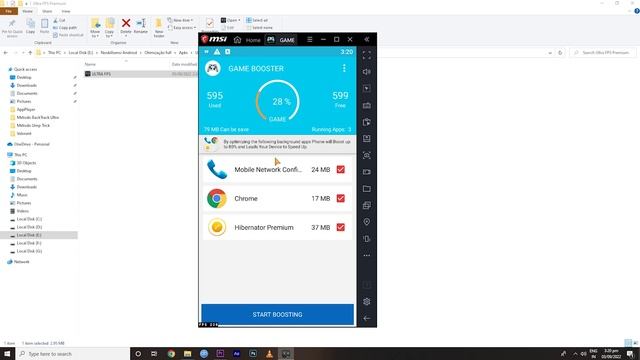Open VLC cone icon in taskbar
Screen dimensions: 640x360
click(269, 354)
